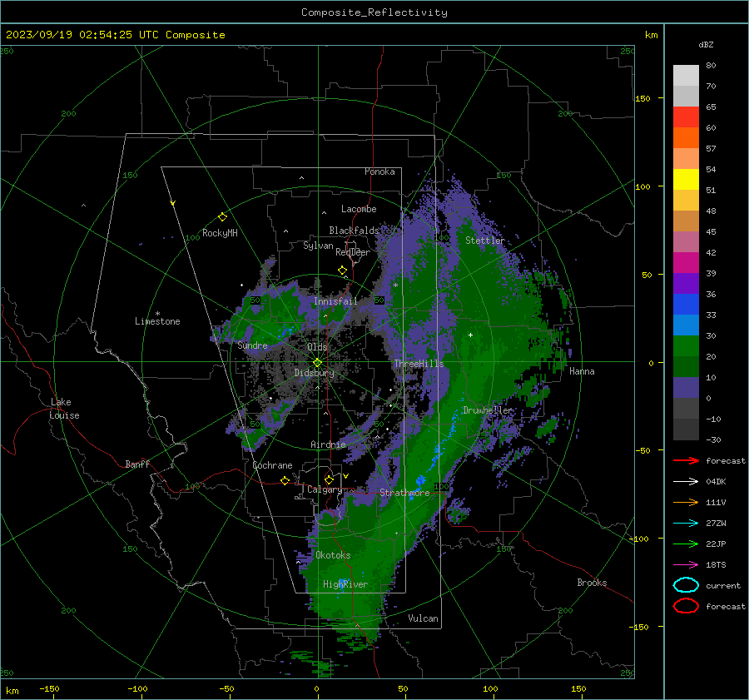Click the bright green 30-20 dBZ swatch
Image resolution: width=749 pixels, height=700 pixels.
click(686, 346)
